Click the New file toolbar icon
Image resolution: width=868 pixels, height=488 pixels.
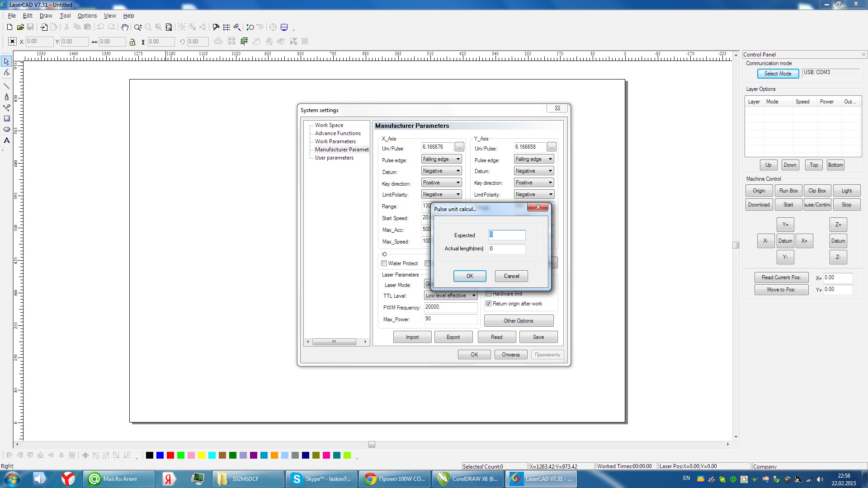9,27
